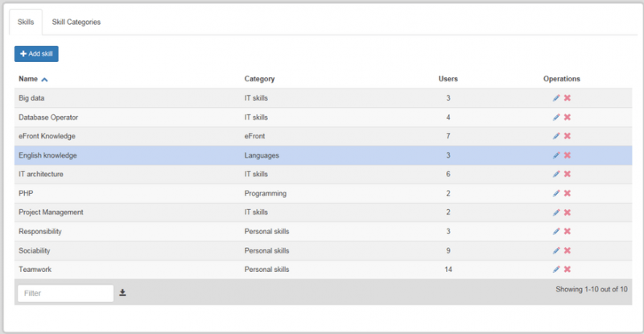Switch to the Skills tab
Image resolution: width=644 pixels, height=334 pixels.
coord(26,23)
